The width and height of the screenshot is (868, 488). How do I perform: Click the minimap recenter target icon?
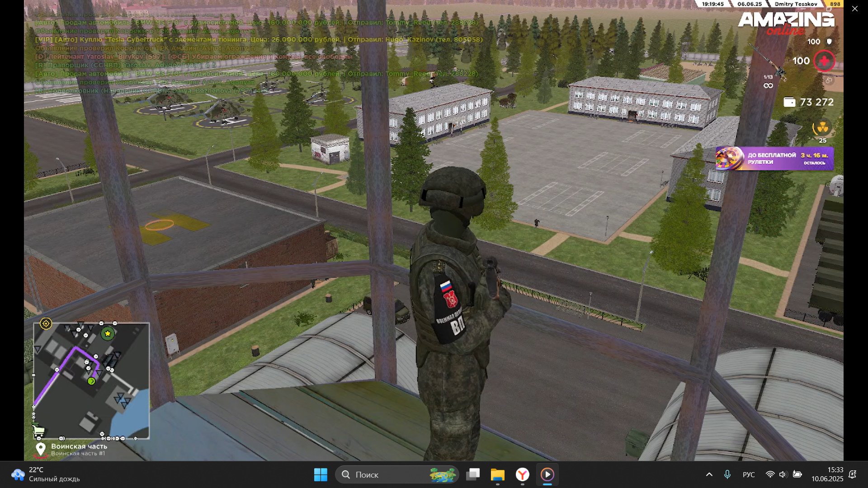(46, 324)
